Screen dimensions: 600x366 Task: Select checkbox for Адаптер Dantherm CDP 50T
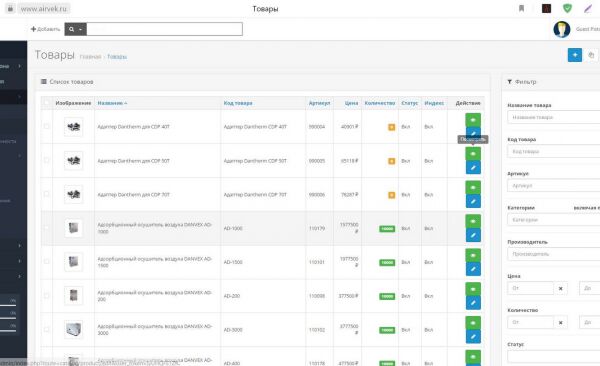coord(47,160)
